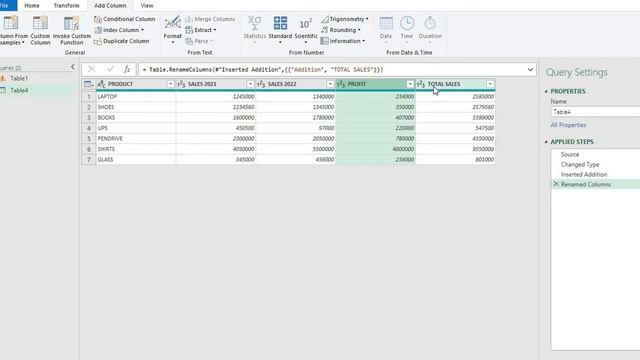Open the All Properties link
Screen dimensions: 640x360
568,125
